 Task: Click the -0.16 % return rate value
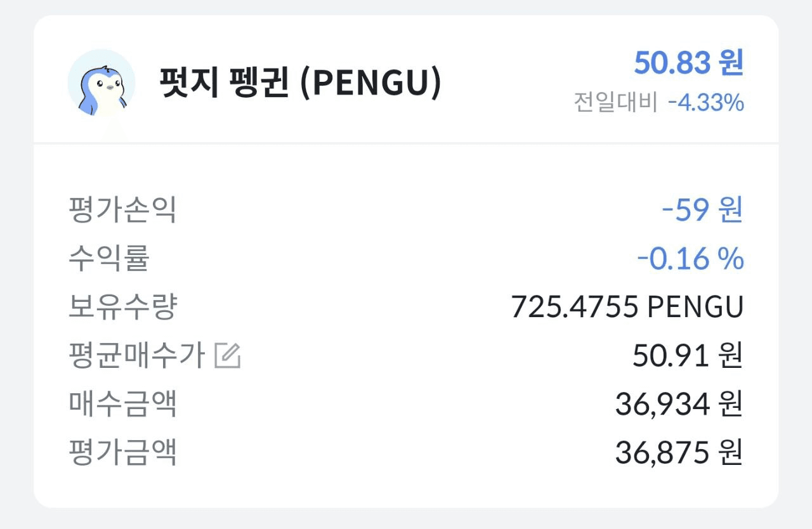click(690, 259)
